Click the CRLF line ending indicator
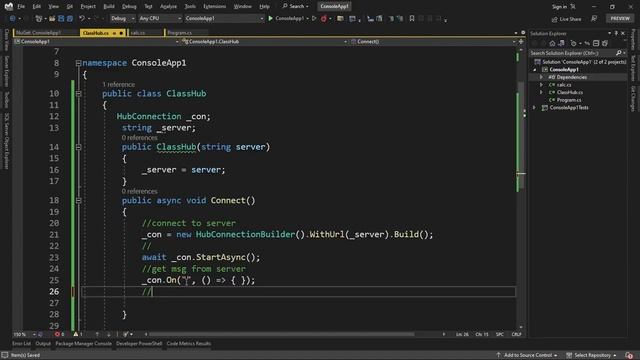The image size is (640, 360). pos(516,334)
